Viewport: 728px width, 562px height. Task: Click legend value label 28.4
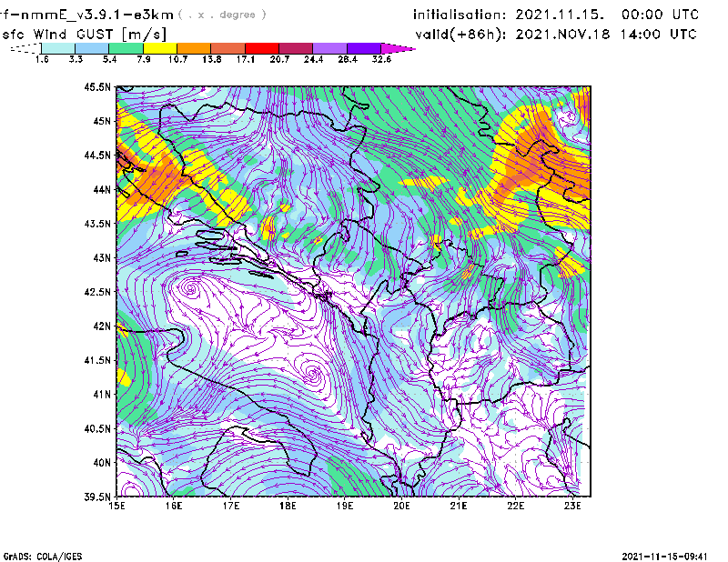pos(348,59)
